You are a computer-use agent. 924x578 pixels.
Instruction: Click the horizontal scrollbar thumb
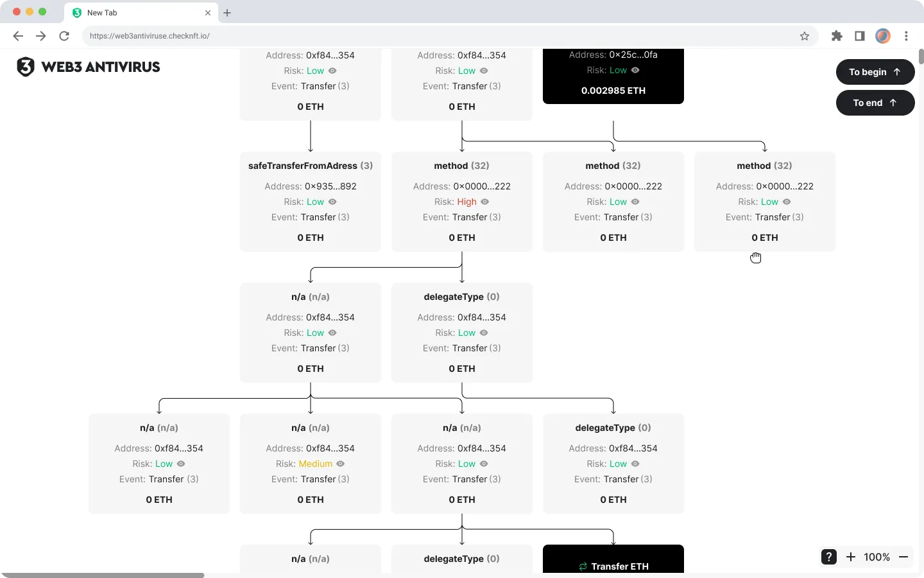pyautogui.click(x=103, y=575)
